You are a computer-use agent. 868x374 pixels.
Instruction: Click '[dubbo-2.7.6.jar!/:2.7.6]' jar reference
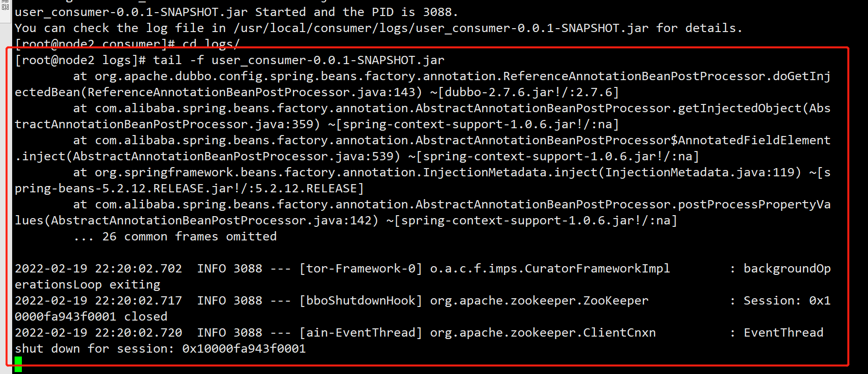[x=528, y=92]
